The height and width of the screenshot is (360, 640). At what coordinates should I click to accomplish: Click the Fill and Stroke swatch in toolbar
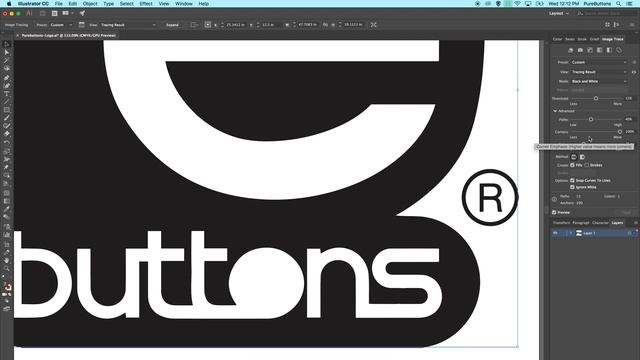click(7, 287)
